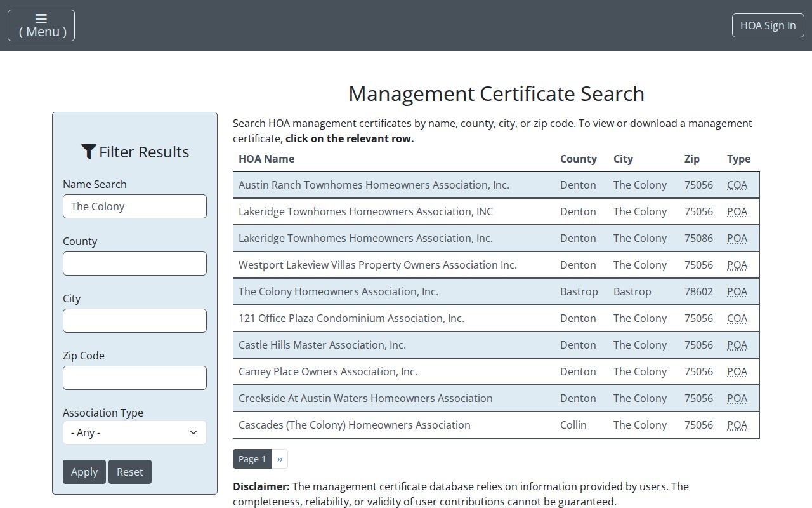
Task: Open Camey Place Owners Association row
Action: click(496, 371)
